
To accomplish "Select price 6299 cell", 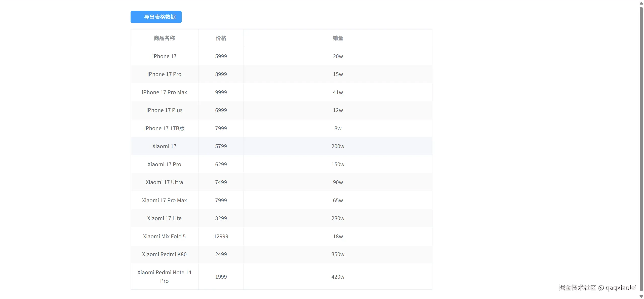I will pos(221,164).
